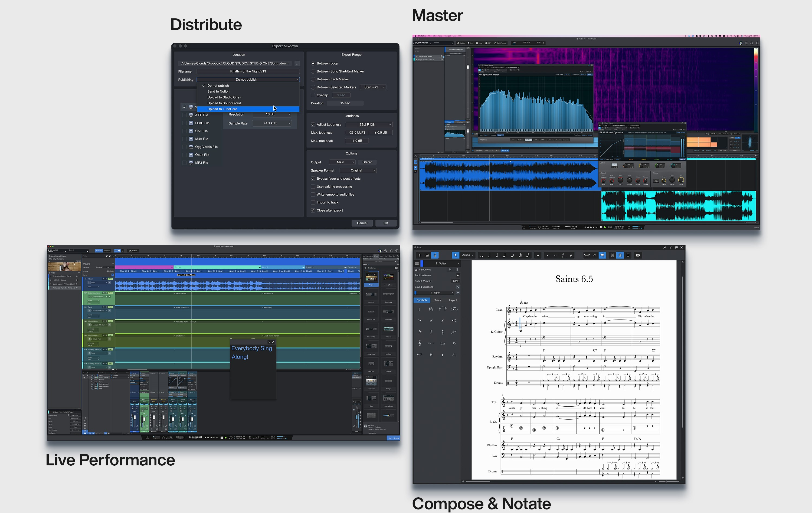Image resolution: width=812 pixels, height=513 pixels.
Task: Solo the E. Guitar instrument with S
Action: click(x=457, y=270)
